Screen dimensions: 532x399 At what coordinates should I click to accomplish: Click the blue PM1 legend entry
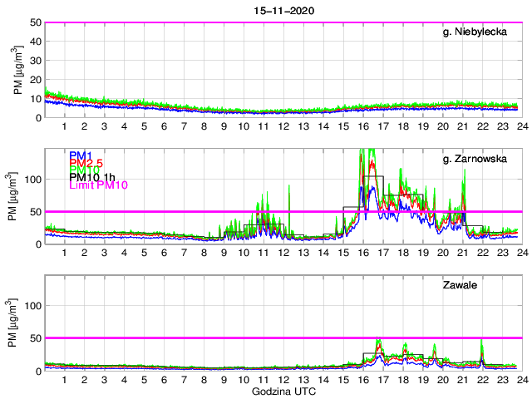pyautogui.click(x=81, y=155)
